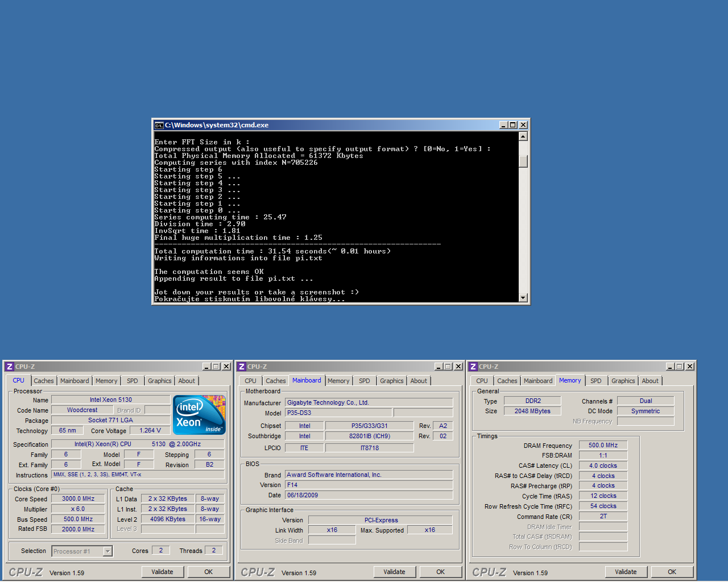Click the DRAM Frequency 500.0 MHz value
Screen dimensions: 728x582
[603, 445]
